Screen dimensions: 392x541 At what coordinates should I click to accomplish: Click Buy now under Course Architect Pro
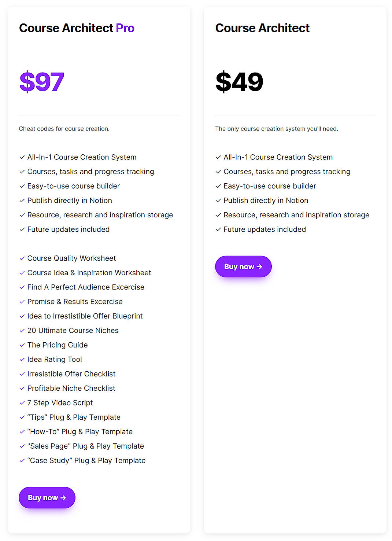point(47,498)
